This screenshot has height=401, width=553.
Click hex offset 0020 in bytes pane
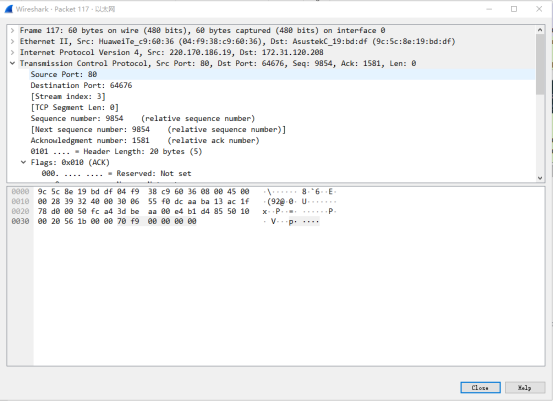(20, 211)
